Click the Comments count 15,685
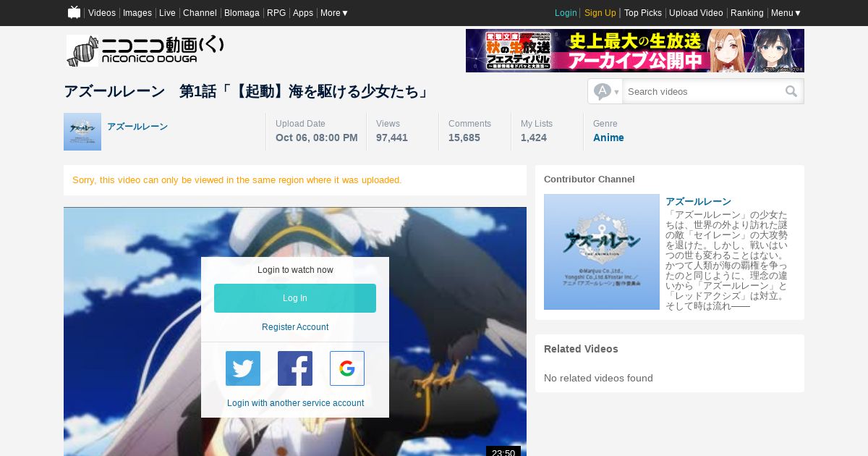 pyautogui.click(x=464, y=138)
